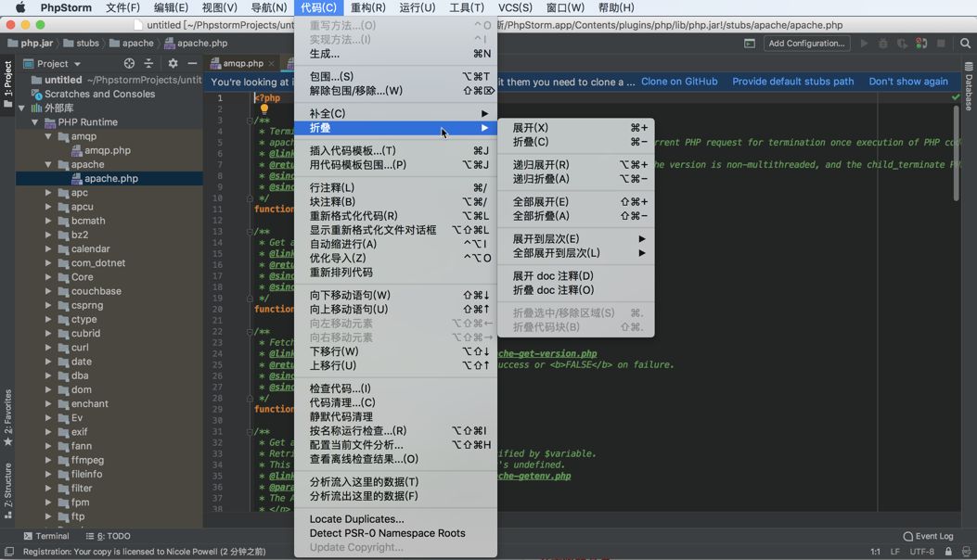Open the Z: Structure side tab
The height and width of the screenshot is (560, 977).
point(7,490)
